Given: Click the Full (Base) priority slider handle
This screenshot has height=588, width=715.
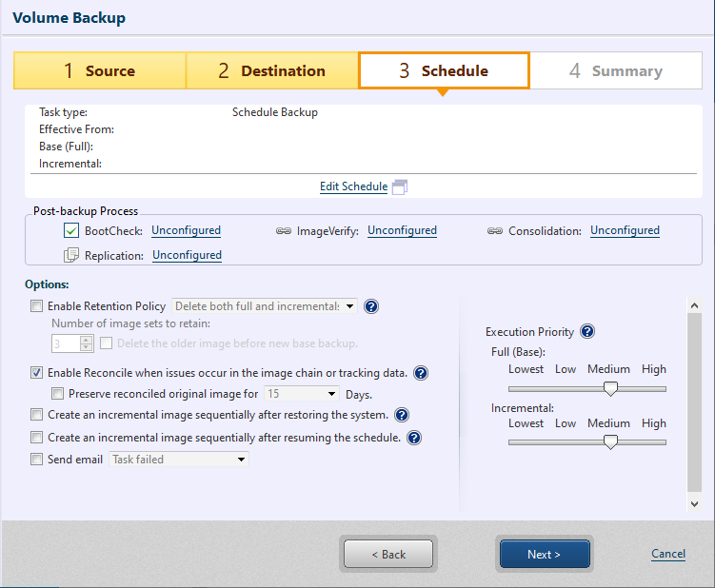Looking at the screenshot, I should (611, 388).
